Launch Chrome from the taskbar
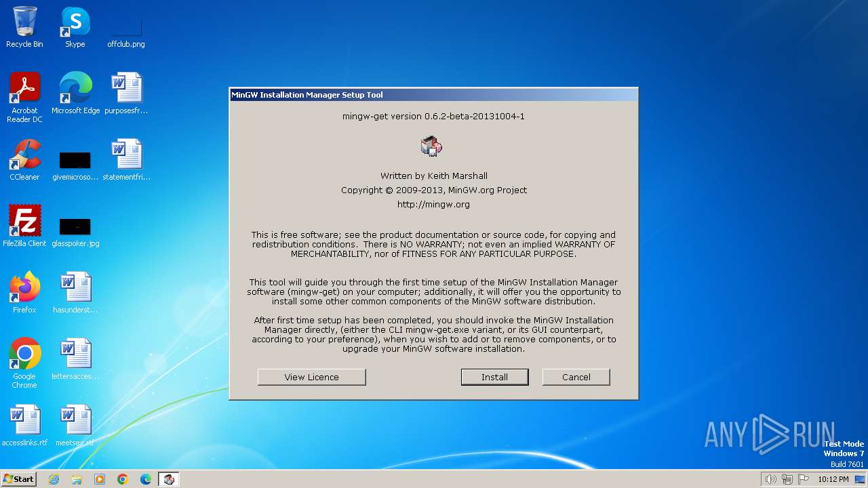This screenshot has width=868, height=488. (123, 479)
